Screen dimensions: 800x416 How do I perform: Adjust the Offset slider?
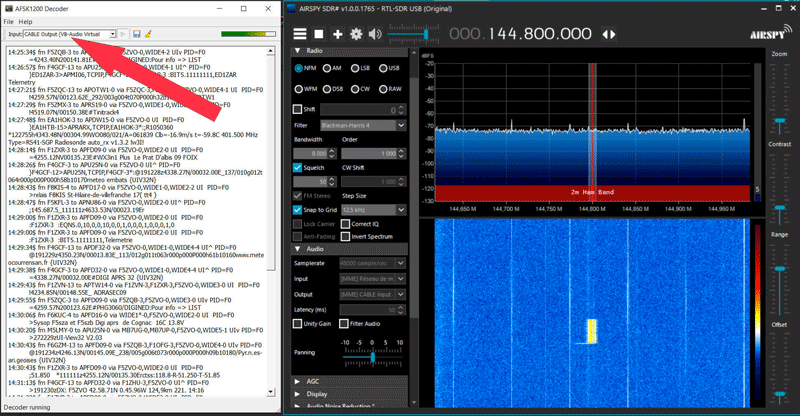tap(780, 395)
